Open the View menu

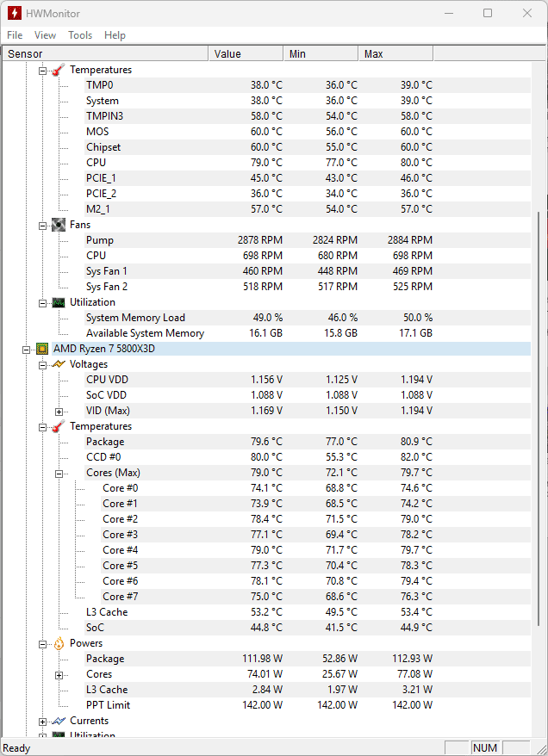(x=45, y=35)
